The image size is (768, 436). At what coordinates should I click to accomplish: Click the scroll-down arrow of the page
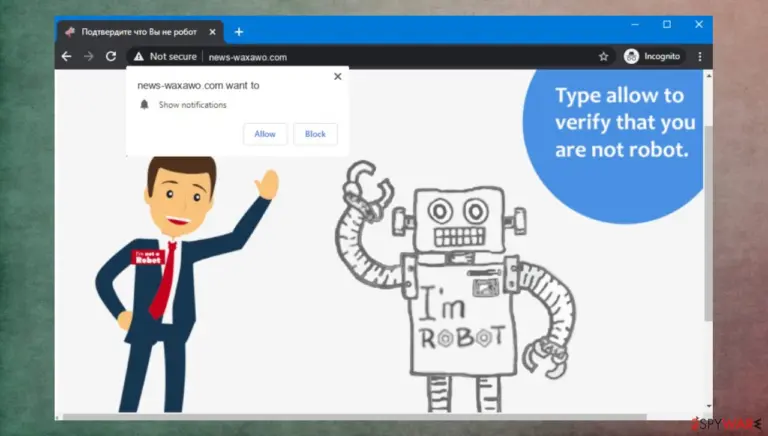708,406
